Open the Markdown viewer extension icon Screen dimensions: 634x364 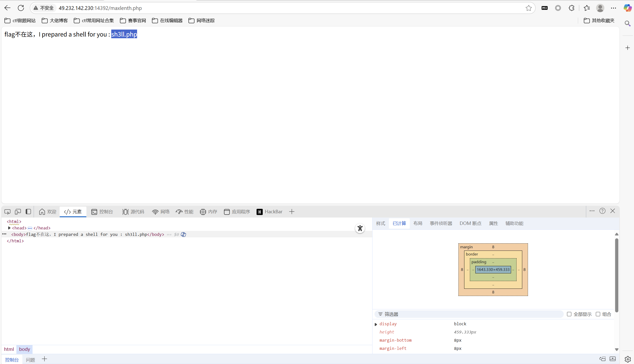pos(544,8)
